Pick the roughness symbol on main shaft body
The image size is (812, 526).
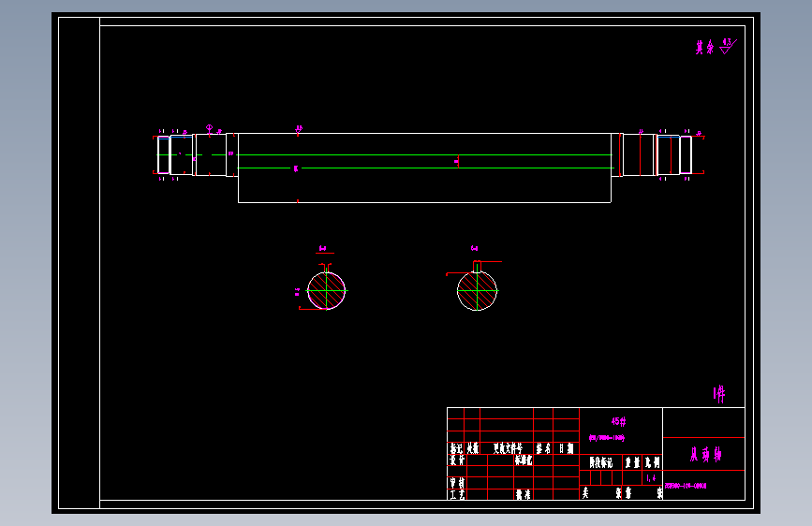tap(299, 129)
